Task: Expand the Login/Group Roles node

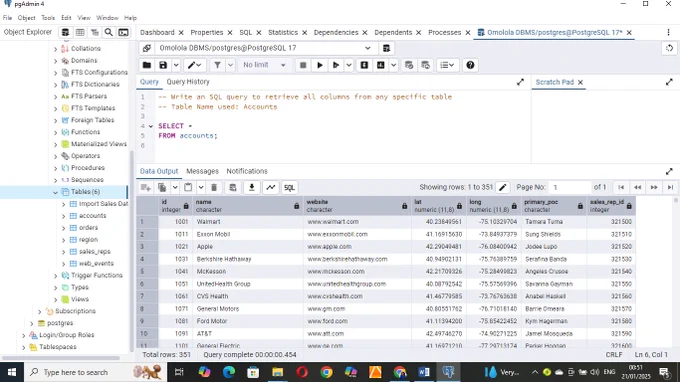Action: (23, 335)
